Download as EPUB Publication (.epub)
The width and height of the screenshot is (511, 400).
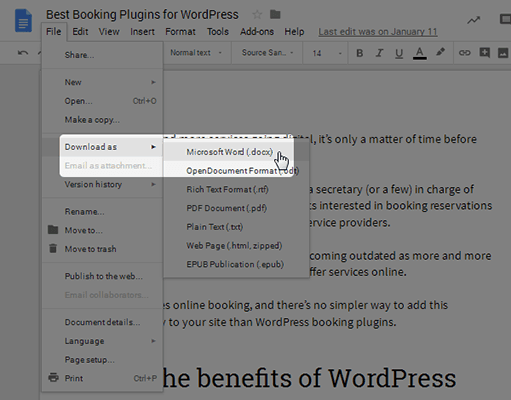point(236,264)
